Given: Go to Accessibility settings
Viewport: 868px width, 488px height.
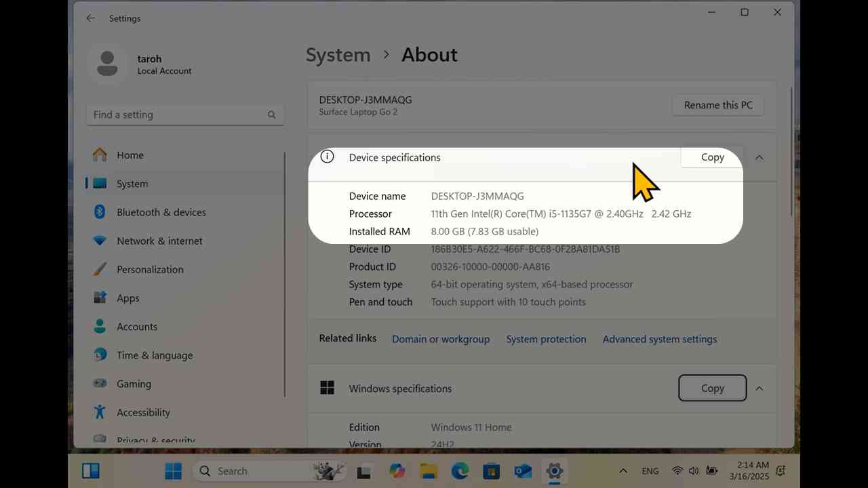Looking at the screenshot, I should (x=184, y=411).
